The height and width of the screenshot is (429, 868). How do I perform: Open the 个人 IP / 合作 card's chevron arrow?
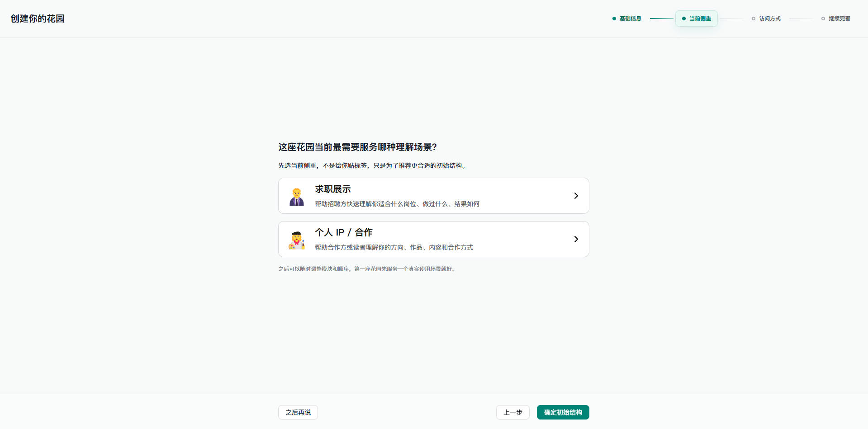tap(576, 239)
